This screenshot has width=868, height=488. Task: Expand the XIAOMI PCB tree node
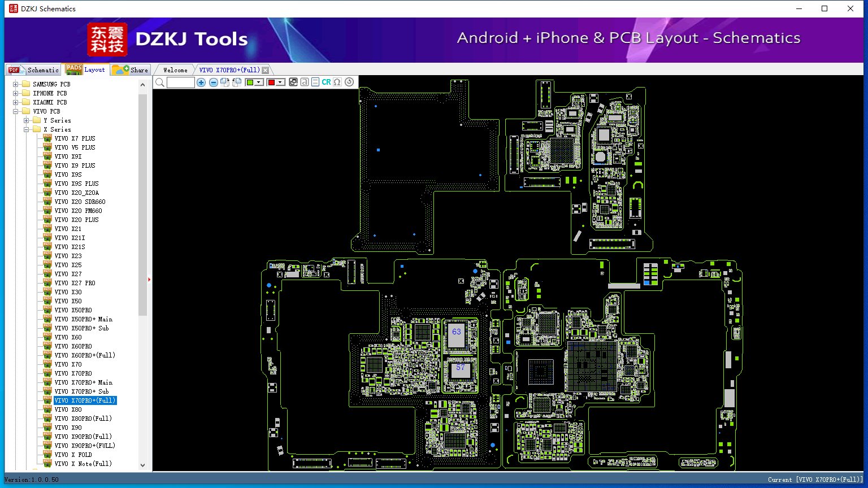coord(16,102)
